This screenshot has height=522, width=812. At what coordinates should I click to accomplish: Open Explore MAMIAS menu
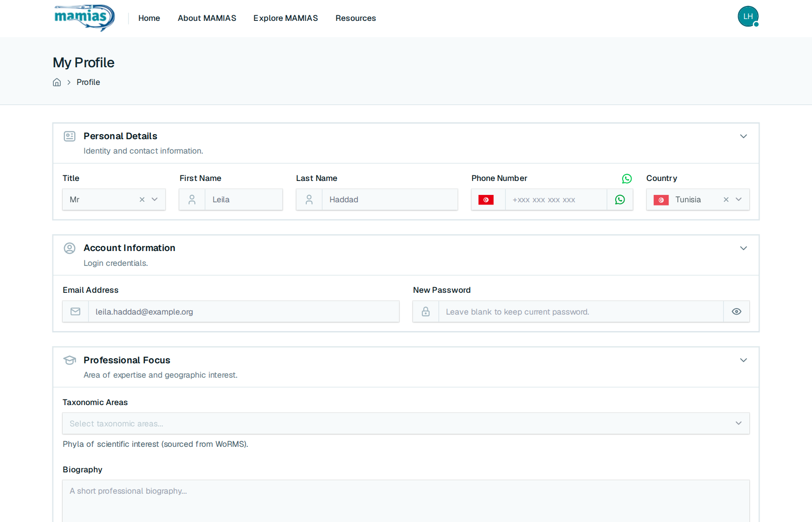[285, 18]
